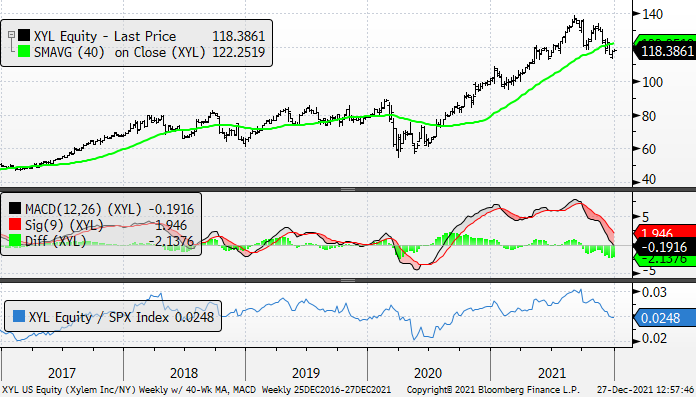Click the red Sig(9) legend swatch
The height and width of the screenshot is (397, 696).
point(15,224)
